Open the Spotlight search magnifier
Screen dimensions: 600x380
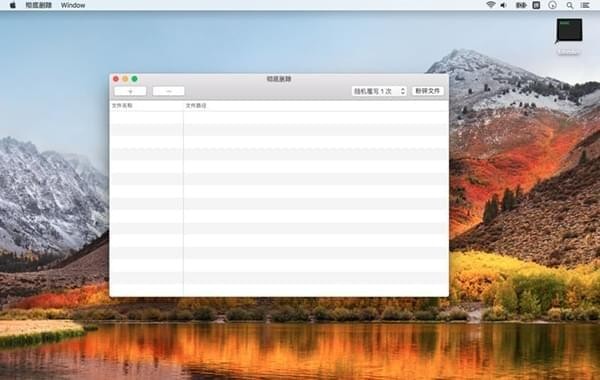pos(570,5)
